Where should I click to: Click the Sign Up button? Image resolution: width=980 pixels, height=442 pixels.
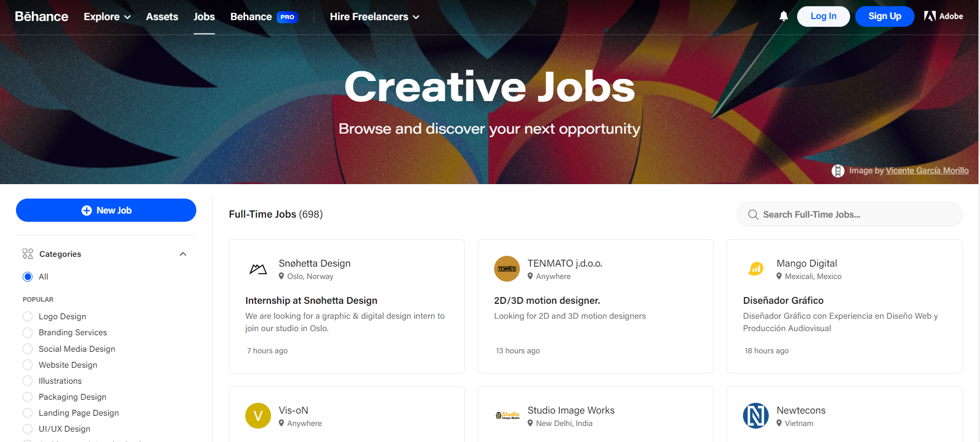tap(884, 16)
